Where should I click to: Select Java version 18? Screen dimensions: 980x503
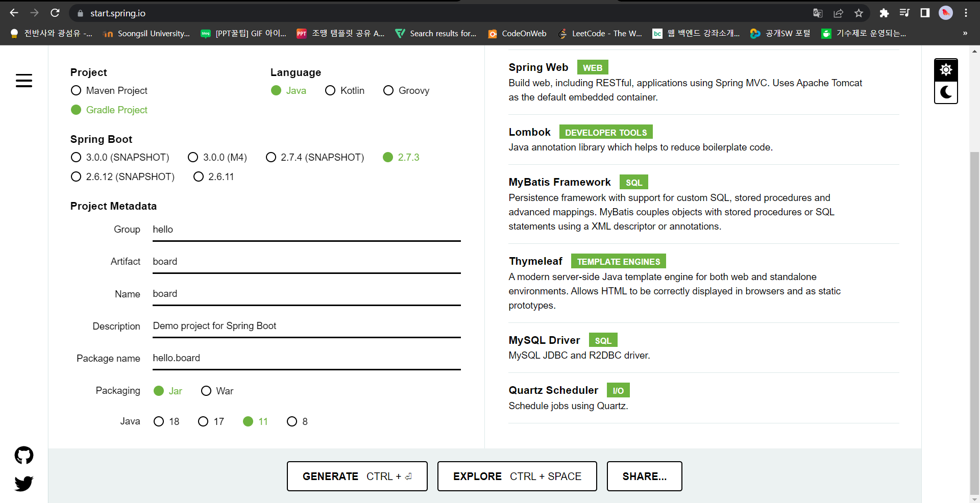tap(166, 421)
